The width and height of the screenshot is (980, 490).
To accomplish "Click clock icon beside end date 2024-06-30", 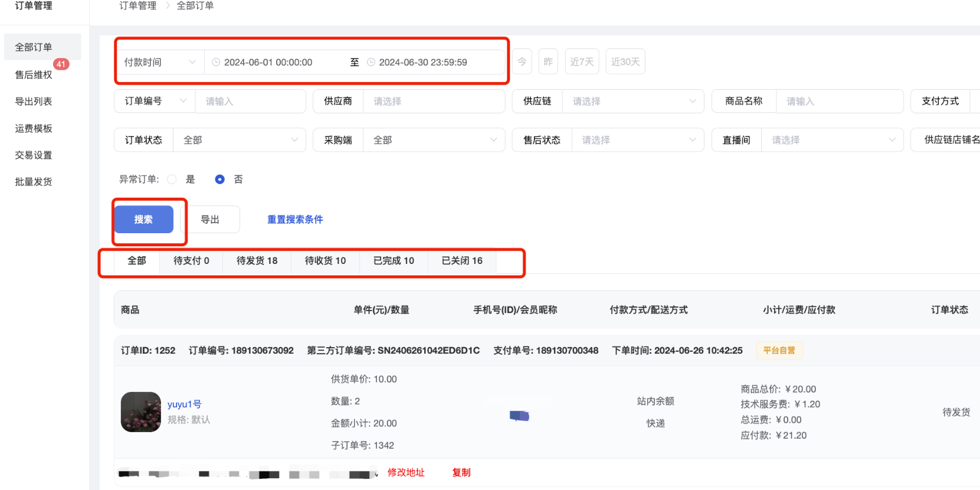I will [x=371, y=62].
